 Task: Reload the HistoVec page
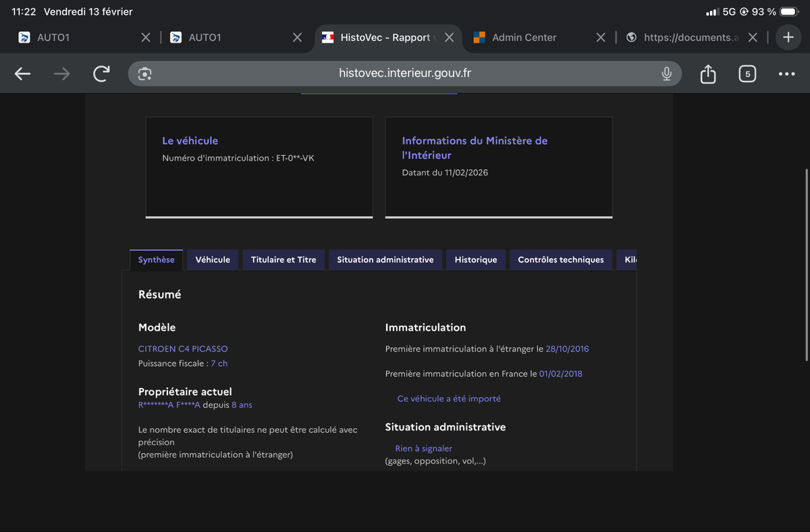pos(101,74)
